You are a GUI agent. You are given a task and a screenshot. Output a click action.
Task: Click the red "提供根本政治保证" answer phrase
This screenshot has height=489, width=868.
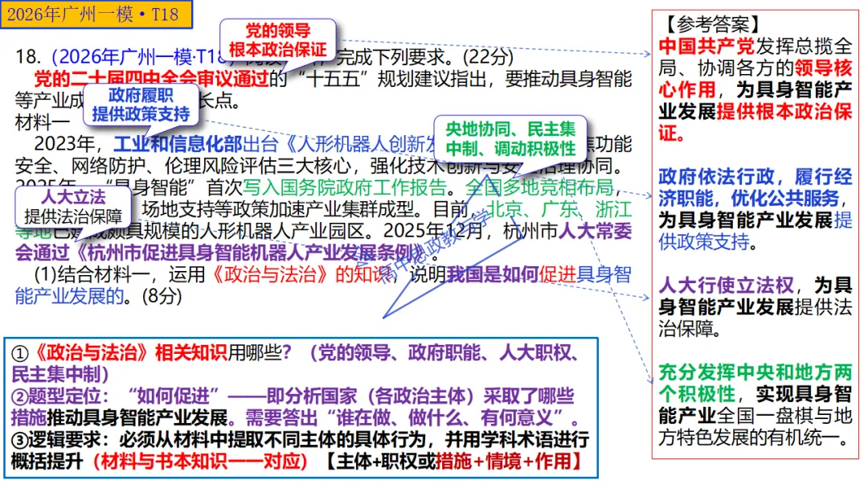(x=755, y=121)
